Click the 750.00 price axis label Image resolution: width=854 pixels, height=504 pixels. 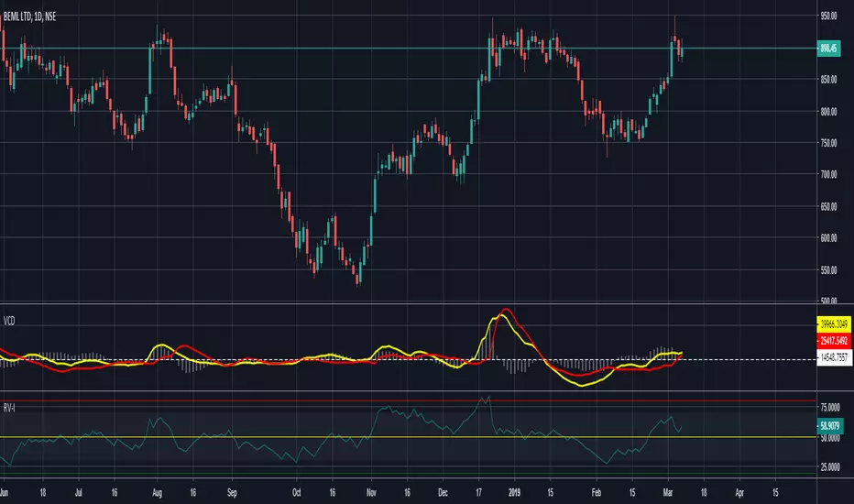828,143
